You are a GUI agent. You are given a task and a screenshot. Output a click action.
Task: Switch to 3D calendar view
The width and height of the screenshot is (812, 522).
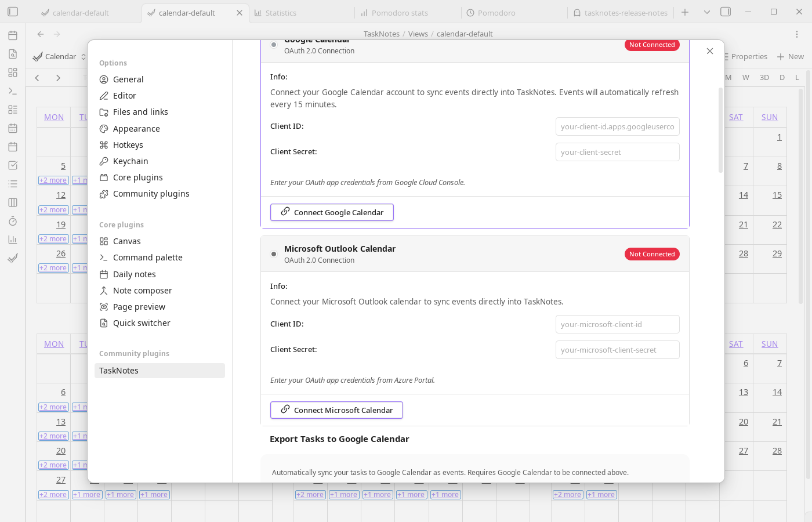(x=764, y=78)
